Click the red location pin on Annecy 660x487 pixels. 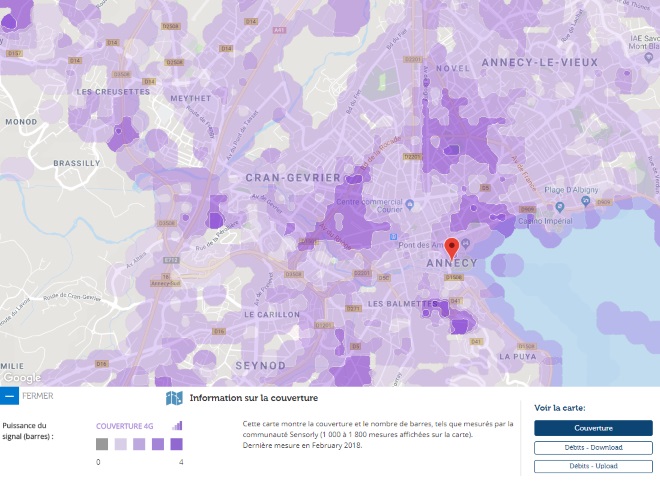(452, 249)
